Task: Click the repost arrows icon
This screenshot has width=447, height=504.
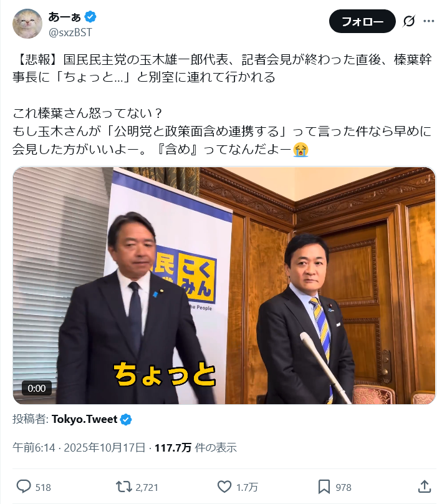Action: pos(123,487)
